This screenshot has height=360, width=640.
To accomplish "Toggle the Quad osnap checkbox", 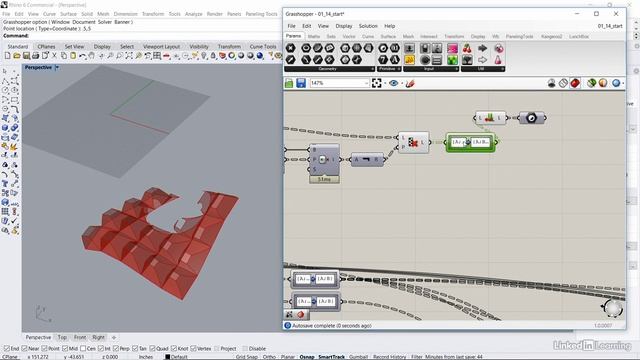I will tap(152, 349).
